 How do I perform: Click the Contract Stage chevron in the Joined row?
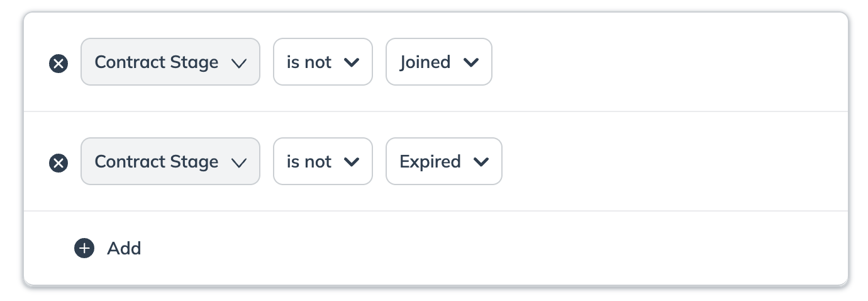(238, 63)
